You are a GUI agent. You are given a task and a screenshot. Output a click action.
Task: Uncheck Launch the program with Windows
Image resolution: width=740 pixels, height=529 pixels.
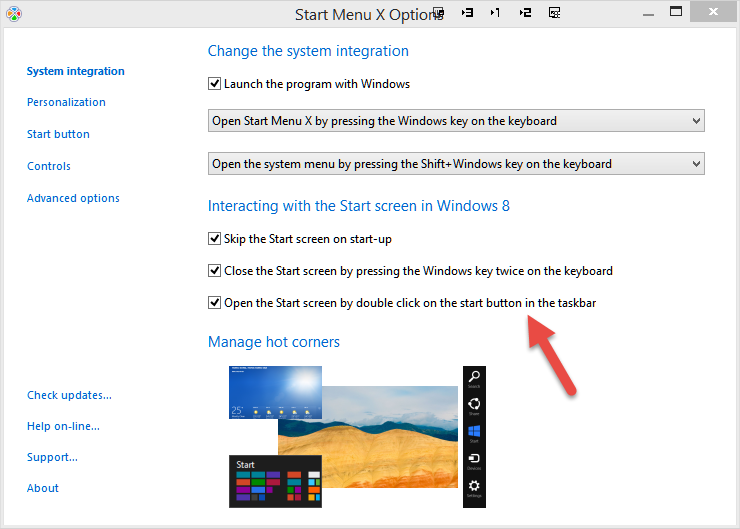point(214,84)
